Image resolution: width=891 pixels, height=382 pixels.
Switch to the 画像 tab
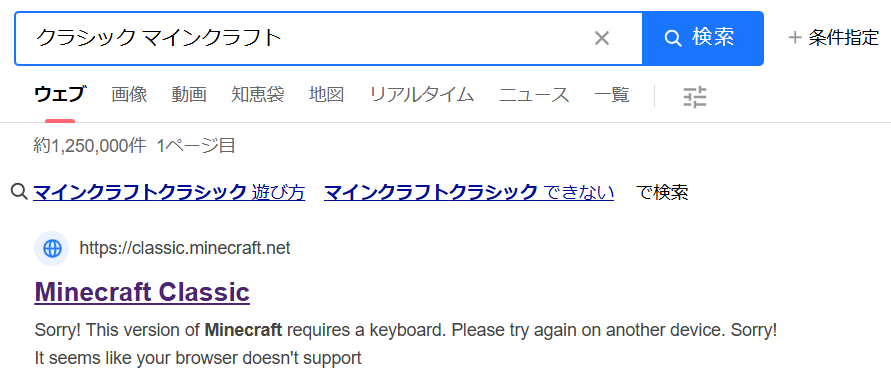pos(130,94)
